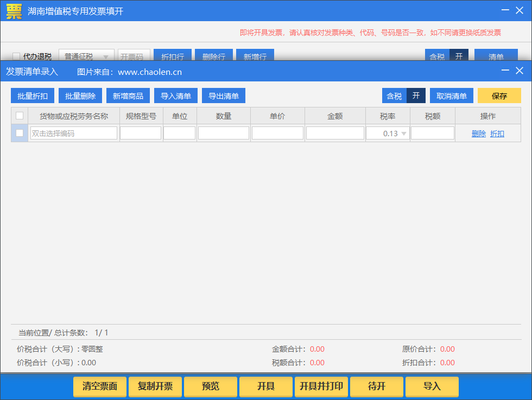Click the 折扣行 button in the main window
This screenshot has width=532, height=400.
pyautogui.click(x=173, y=55)
